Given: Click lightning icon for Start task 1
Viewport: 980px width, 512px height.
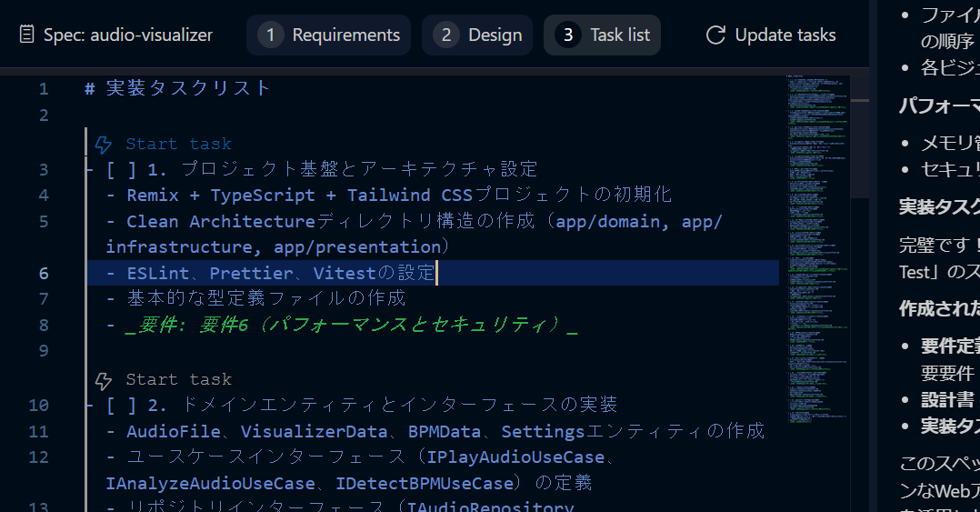Looking at the screenshot, I should point(103,145).
